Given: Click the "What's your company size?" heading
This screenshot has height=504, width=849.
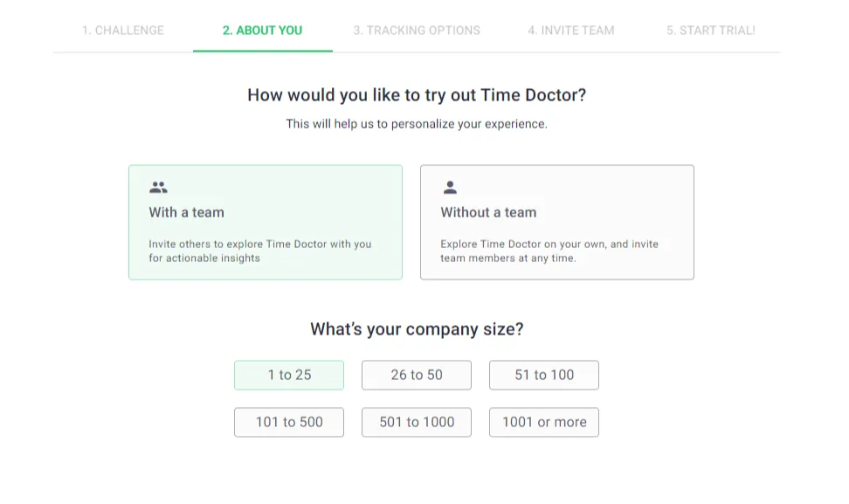Looking at the screenshot, I should pos(417,329).
